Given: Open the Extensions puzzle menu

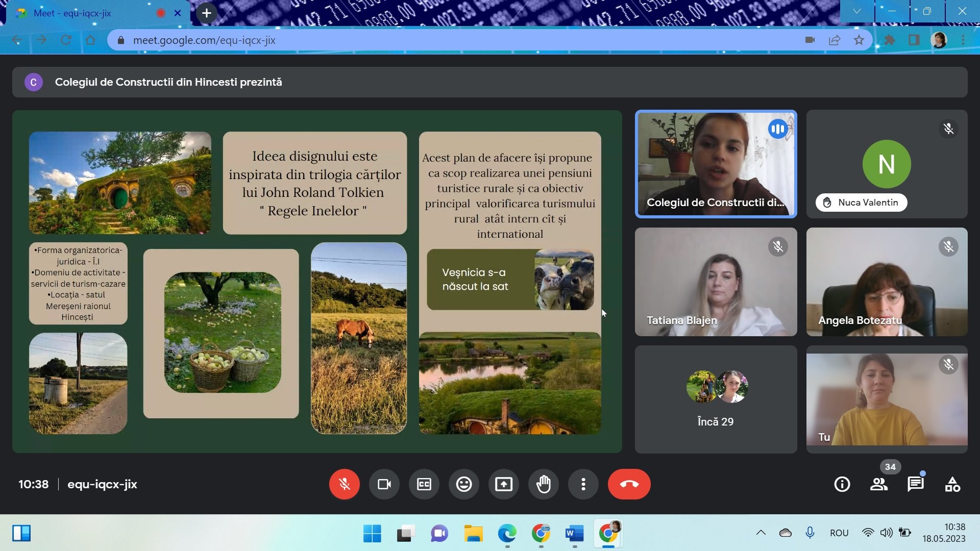Looking at the screenshot, I should point(890,40).
